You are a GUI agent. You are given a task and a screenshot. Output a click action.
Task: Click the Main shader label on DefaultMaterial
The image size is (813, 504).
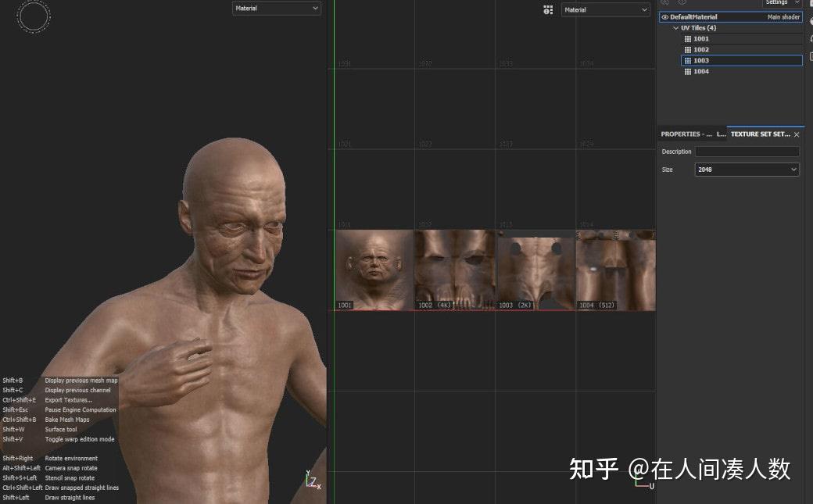tap(783, 16)
